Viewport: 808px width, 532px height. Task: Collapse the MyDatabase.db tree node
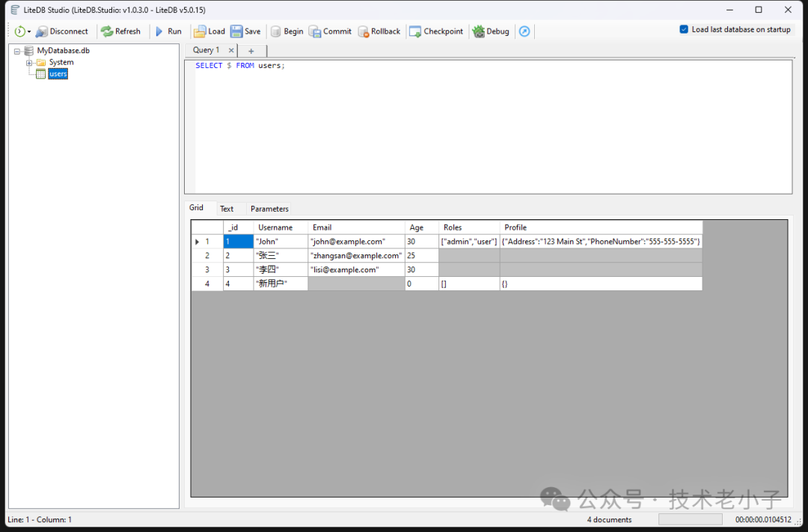tap(17, 51)
